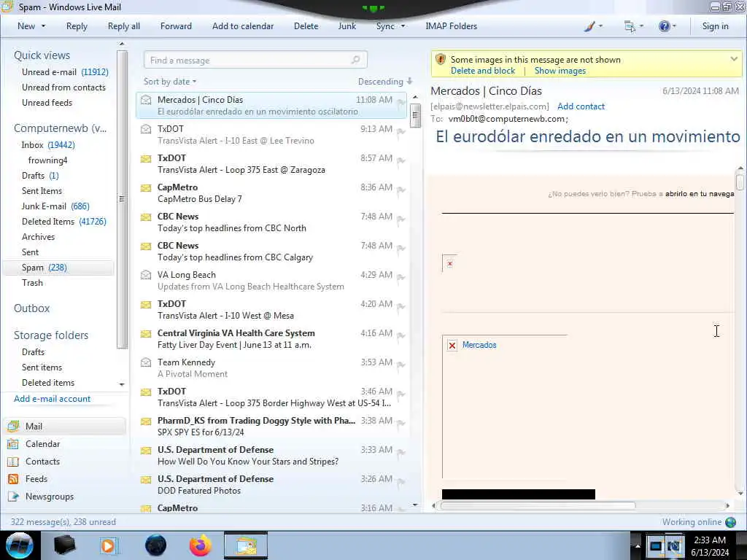Open Newsgroups view icon
747x560 pixels.
13,497
